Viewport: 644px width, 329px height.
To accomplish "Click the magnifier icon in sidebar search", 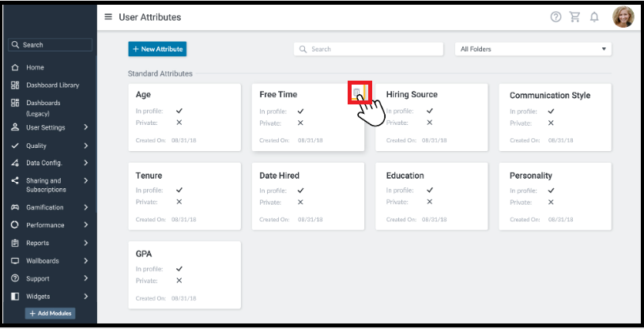I will pos(15,44).
